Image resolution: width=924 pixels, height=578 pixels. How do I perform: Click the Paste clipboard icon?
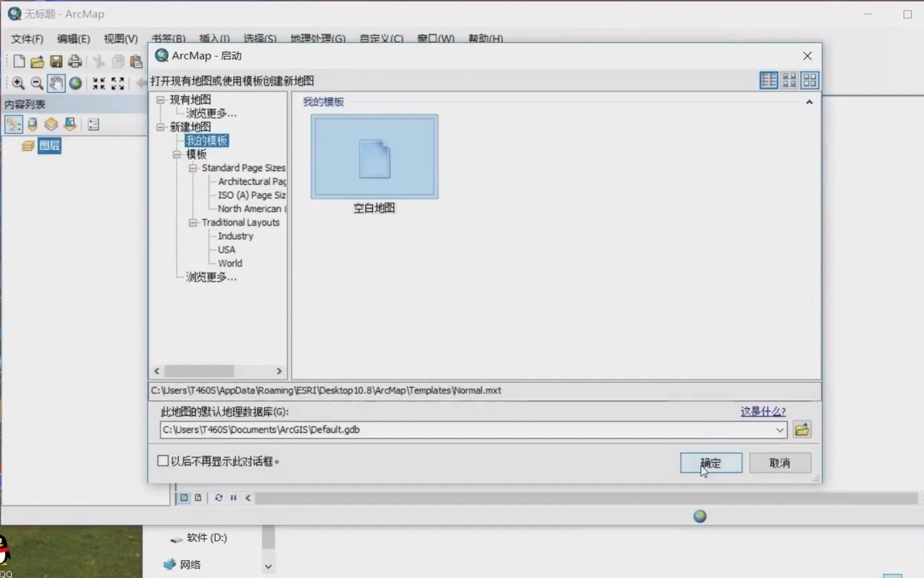pyautogui.click(x=136, y=62)
